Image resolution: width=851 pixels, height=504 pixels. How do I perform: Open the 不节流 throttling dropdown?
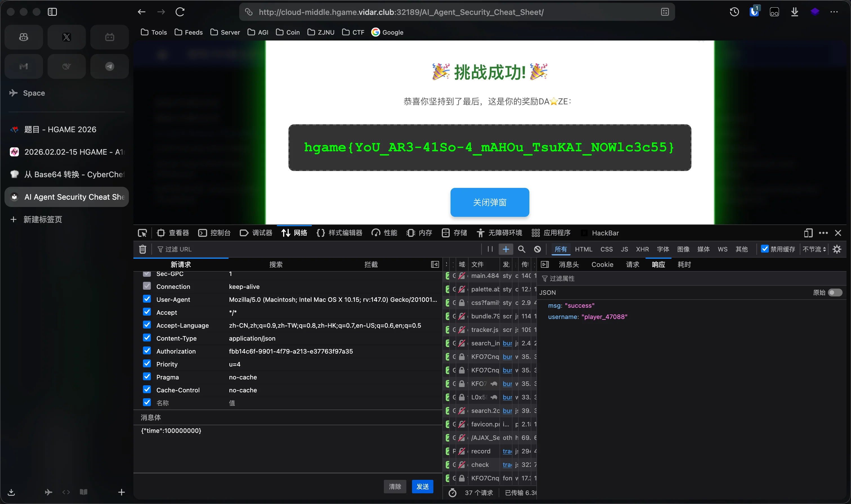tap(814, 249)
